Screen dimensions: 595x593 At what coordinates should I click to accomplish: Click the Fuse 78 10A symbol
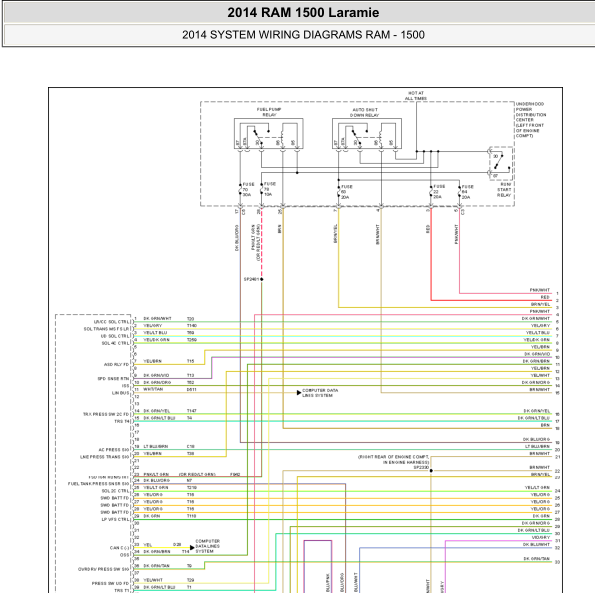(x=261, y=189)
